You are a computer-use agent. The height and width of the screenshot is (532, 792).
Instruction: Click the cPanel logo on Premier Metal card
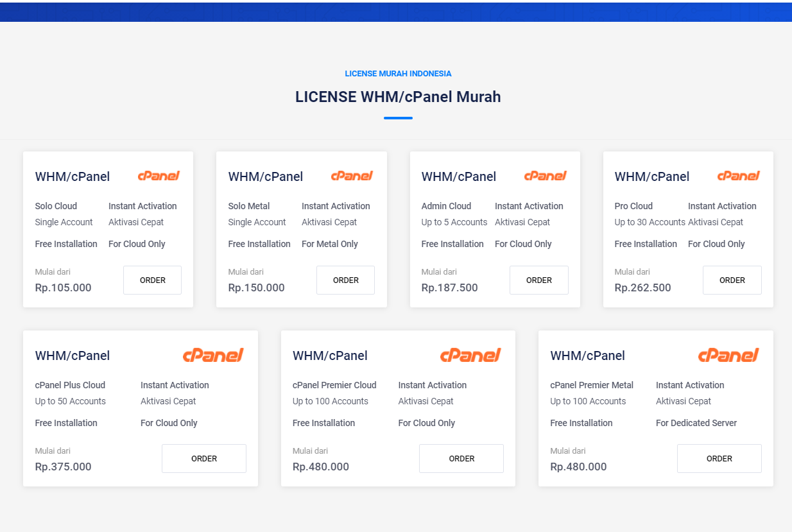tap(728, 355)
